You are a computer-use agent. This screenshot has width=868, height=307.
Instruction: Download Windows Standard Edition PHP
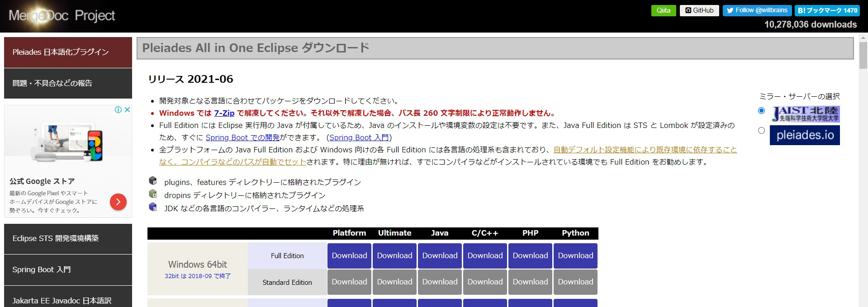pyautogui.click(x=530, y=282)
